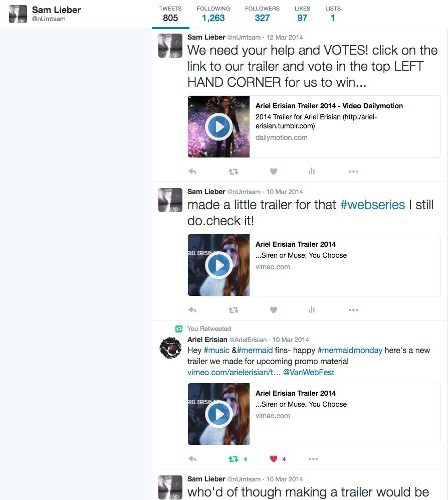Expand more menu on the #webseries tweet
Image resolution: width=448 pixels, height=500 pixels.
click(x=353, y=310)
